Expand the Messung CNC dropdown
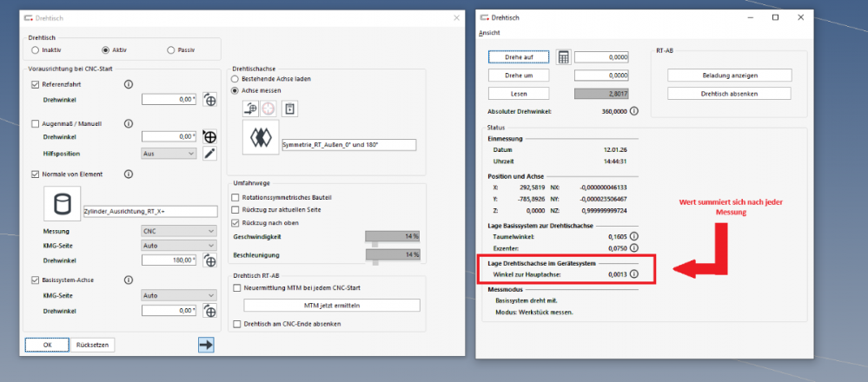This screenshot has width=868, height=382. point(177,231)
